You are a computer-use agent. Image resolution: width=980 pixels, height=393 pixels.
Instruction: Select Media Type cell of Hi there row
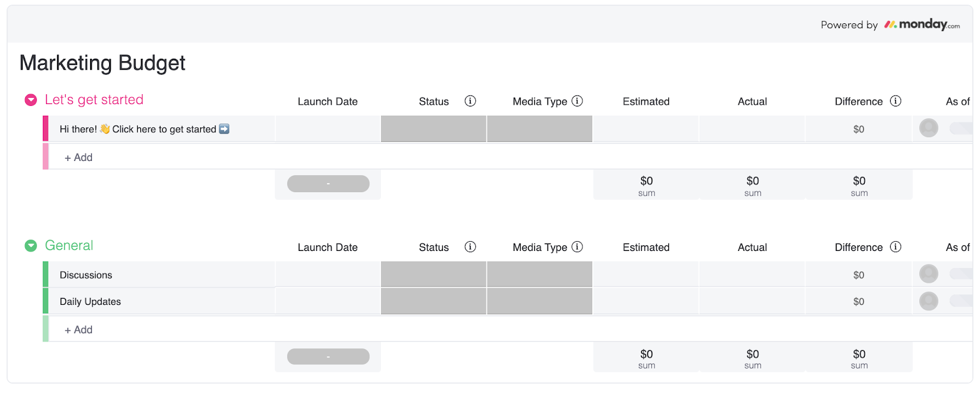coord(540,129)
